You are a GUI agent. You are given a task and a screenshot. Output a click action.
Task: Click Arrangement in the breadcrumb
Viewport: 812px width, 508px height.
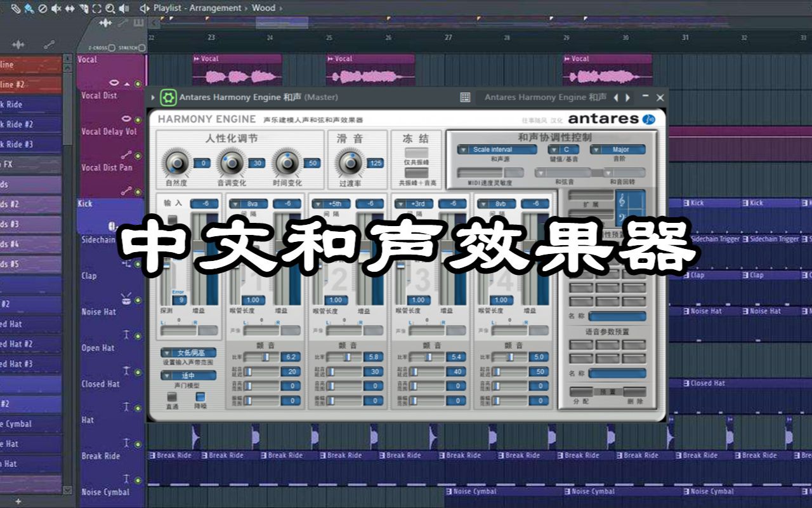[x=216, y=8]
